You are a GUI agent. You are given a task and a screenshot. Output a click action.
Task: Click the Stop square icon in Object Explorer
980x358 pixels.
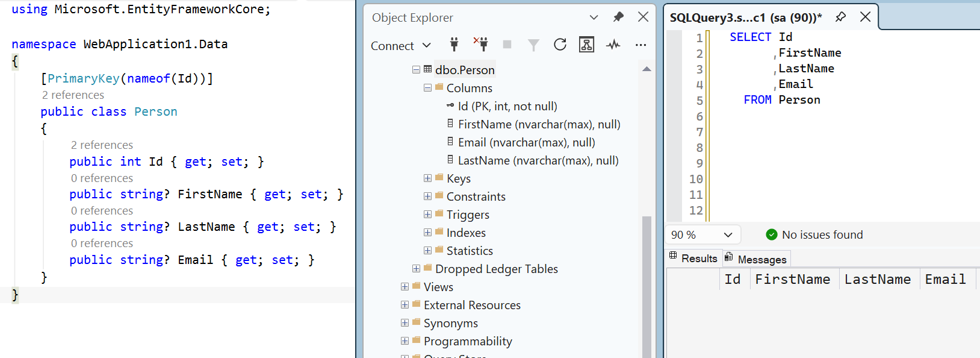[507, 45]
